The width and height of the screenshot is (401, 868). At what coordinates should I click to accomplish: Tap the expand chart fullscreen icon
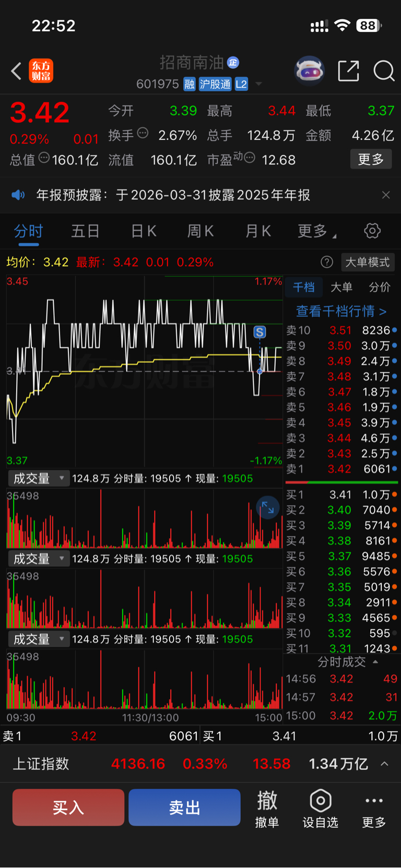click(268, 507)
